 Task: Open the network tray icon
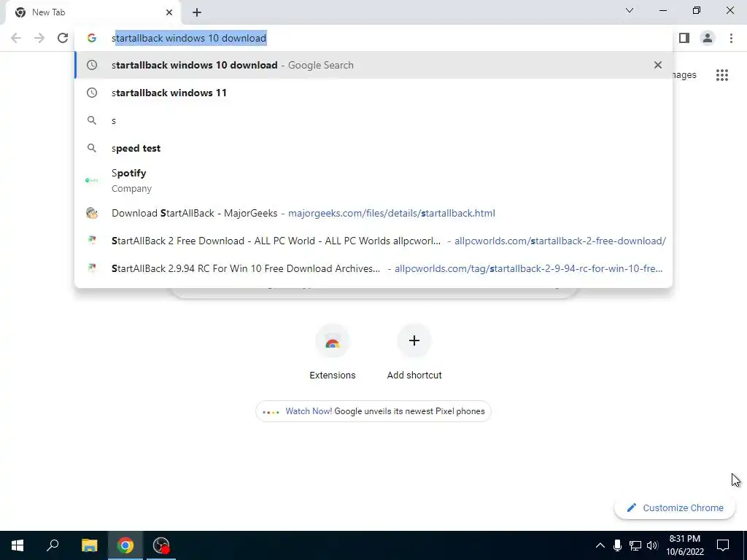pyautogui.click(x=635, y=545)
